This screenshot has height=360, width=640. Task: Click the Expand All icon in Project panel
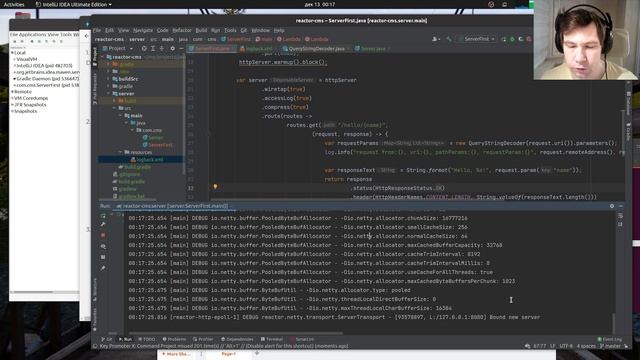pyautogui.click(x=153, y=48)
